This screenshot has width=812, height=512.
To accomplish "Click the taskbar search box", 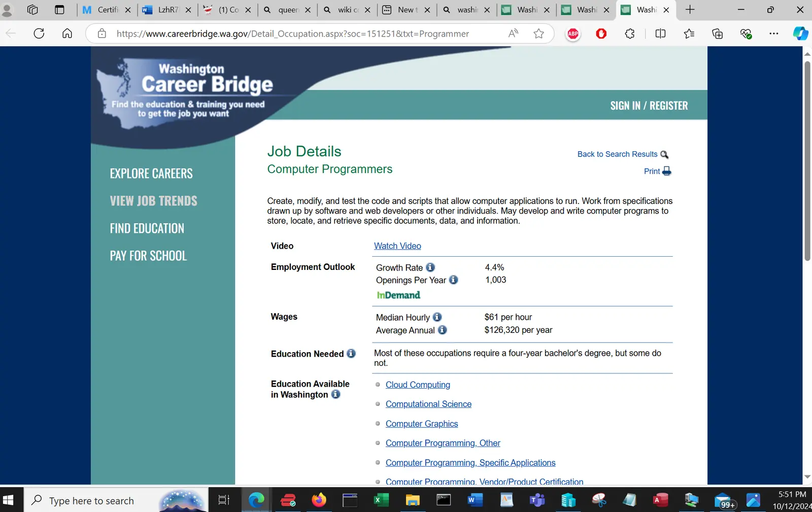I will 116,500.
